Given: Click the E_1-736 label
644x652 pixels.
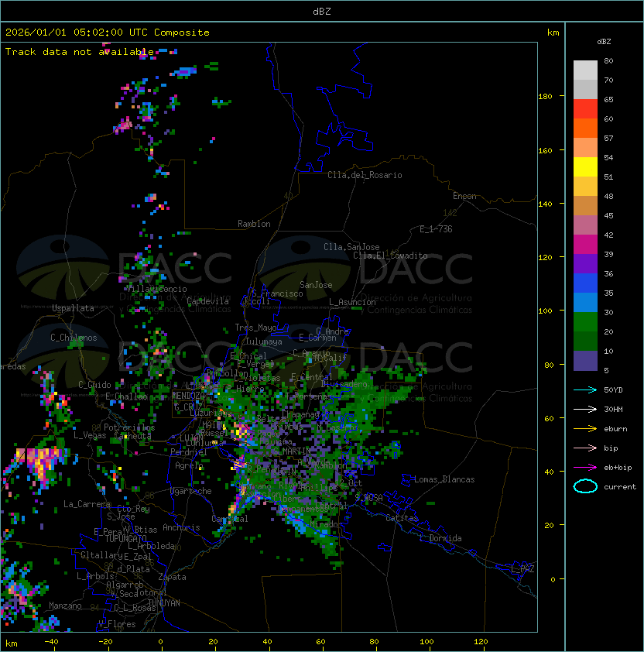Looking at the screenshot, I should coord(436,229).
